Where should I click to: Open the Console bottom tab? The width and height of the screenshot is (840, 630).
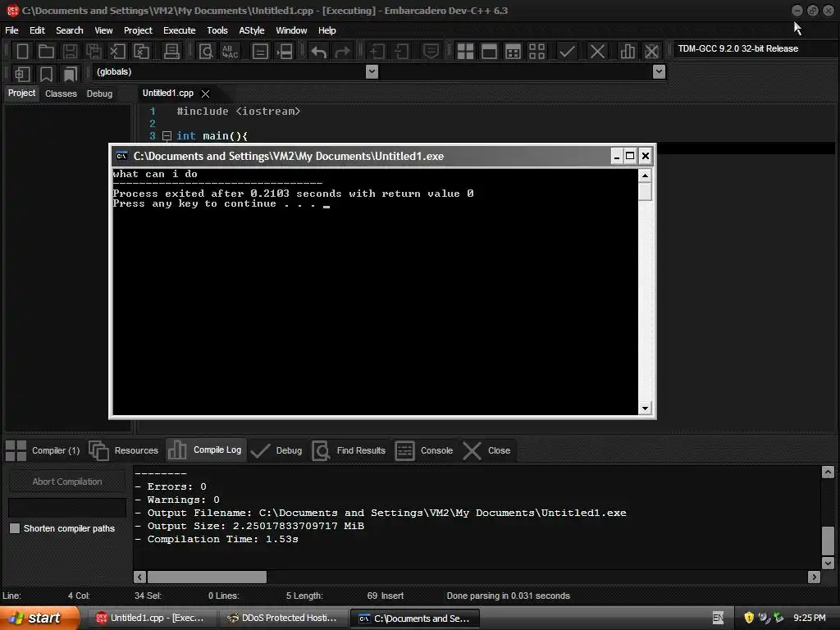tap(424, 450)
